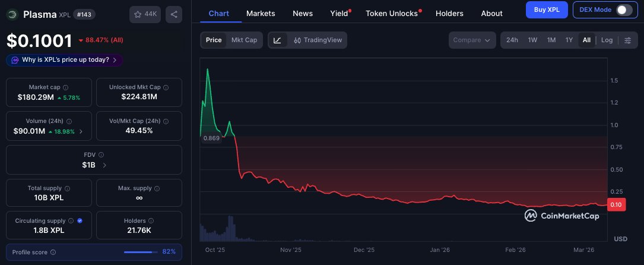Click the verified circulating supply badge
This screenshot has width=644, height=265.
pos(80,220)
